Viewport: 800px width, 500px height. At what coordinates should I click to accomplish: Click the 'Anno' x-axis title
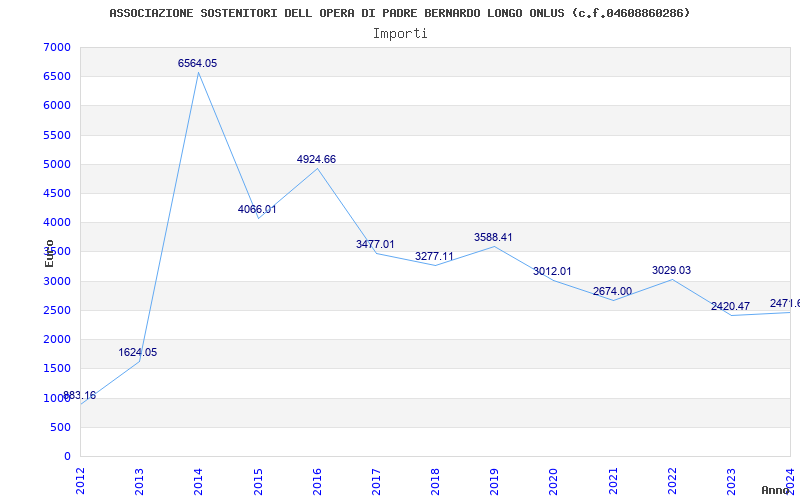(776, 490)
